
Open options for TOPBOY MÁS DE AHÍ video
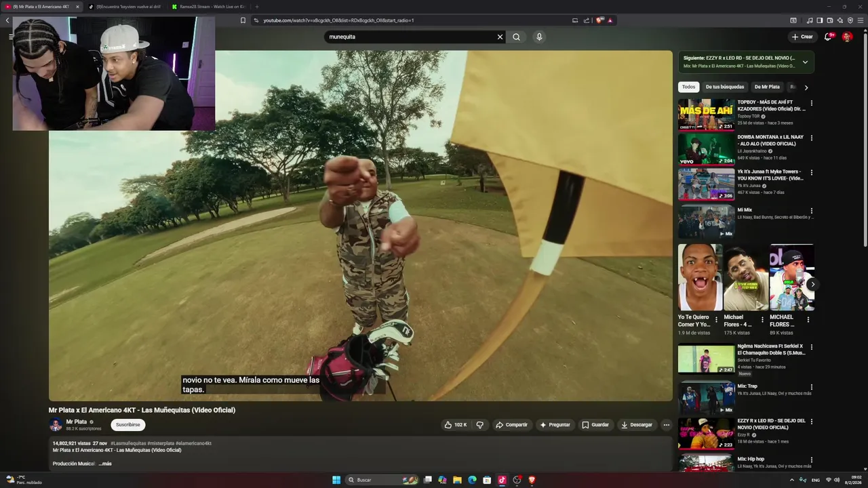click(x=811, y=103)
